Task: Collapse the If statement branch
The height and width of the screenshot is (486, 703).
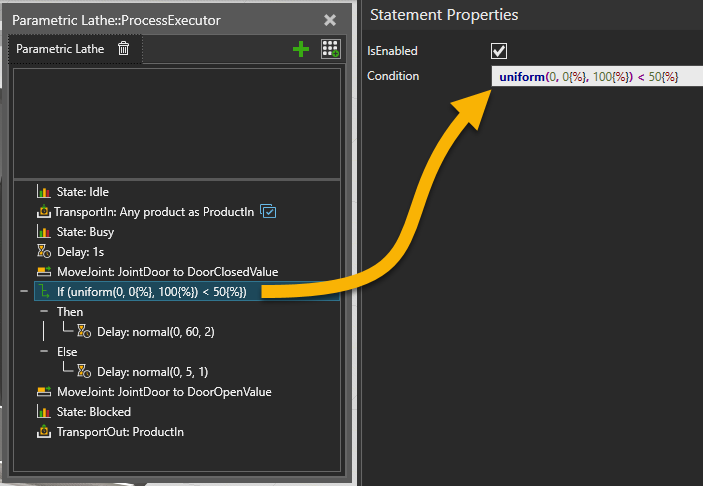Action: [x=23, y=292]
